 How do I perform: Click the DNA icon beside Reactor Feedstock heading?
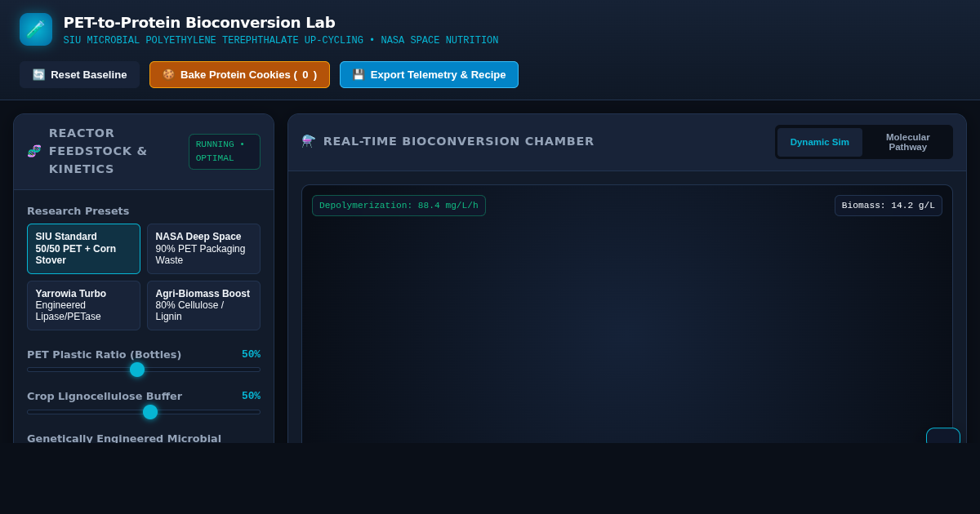34,151
